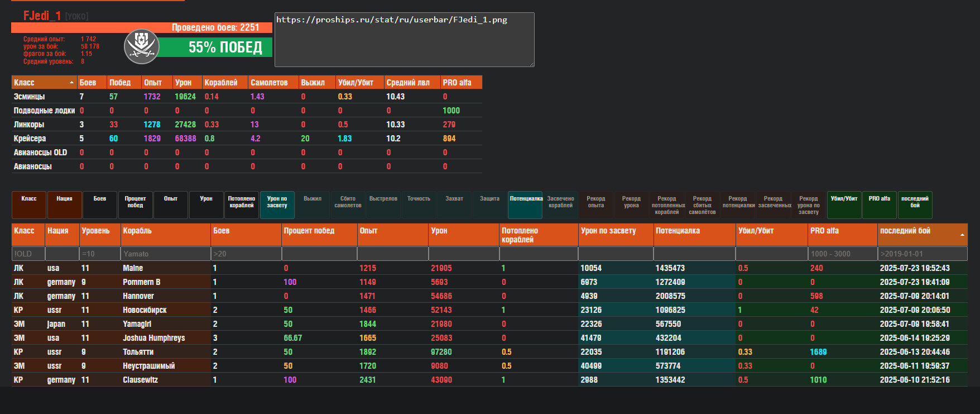Click the FJedi_1 player name
980x414 pixels.
coord(42,16)
